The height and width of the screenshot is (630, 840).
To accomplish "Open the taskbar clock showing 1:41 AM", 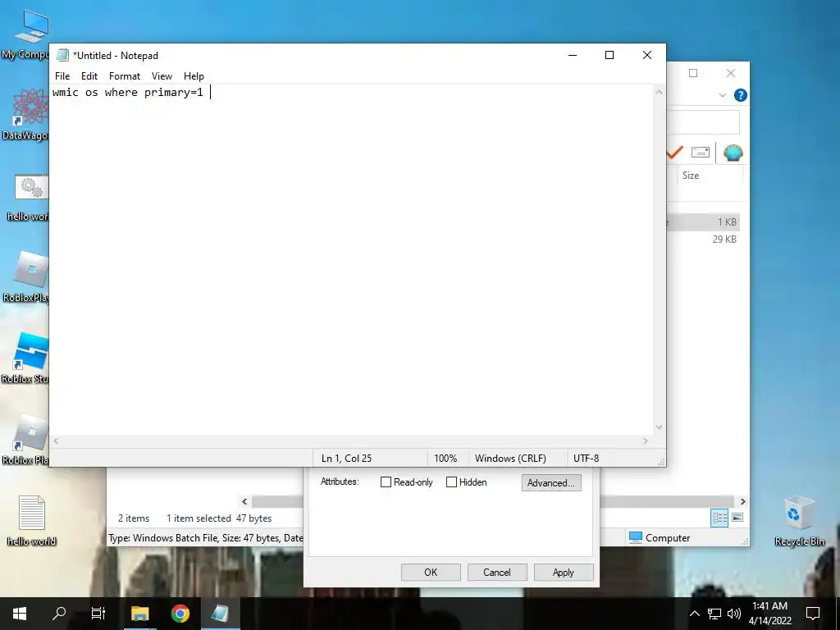I will click(769, 614).
